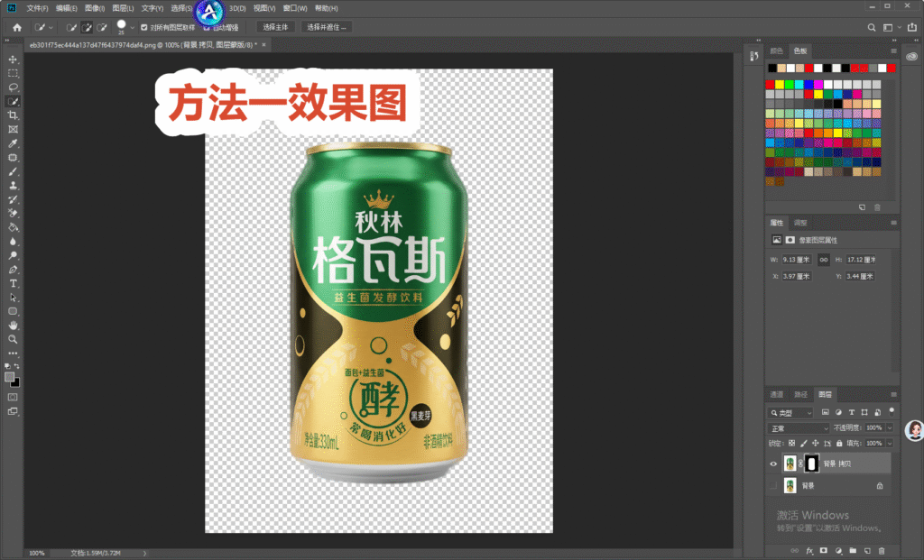
Task: Select the Eraser tool
Action: [13, 213]
